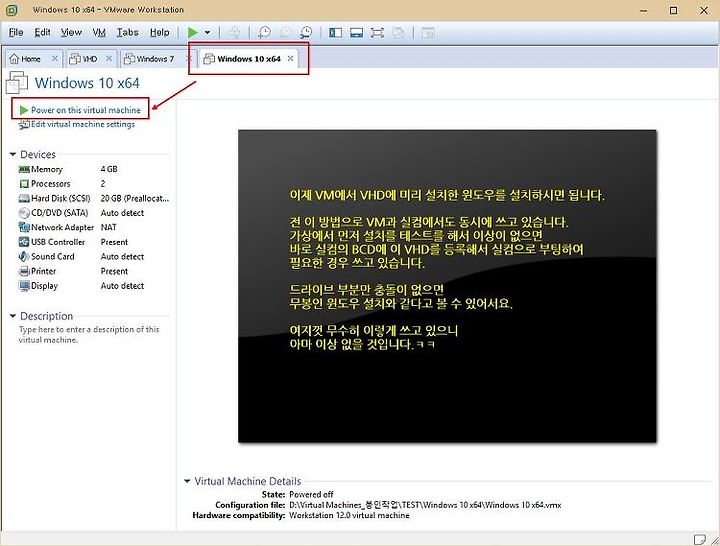720x546 pixels.
Task: Open the View menu
Action: [71, 32]
